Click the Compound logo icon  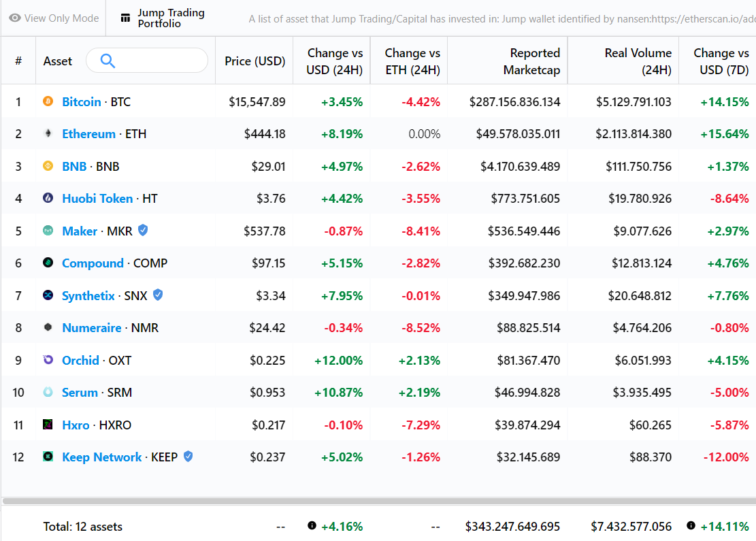(48, 263)
